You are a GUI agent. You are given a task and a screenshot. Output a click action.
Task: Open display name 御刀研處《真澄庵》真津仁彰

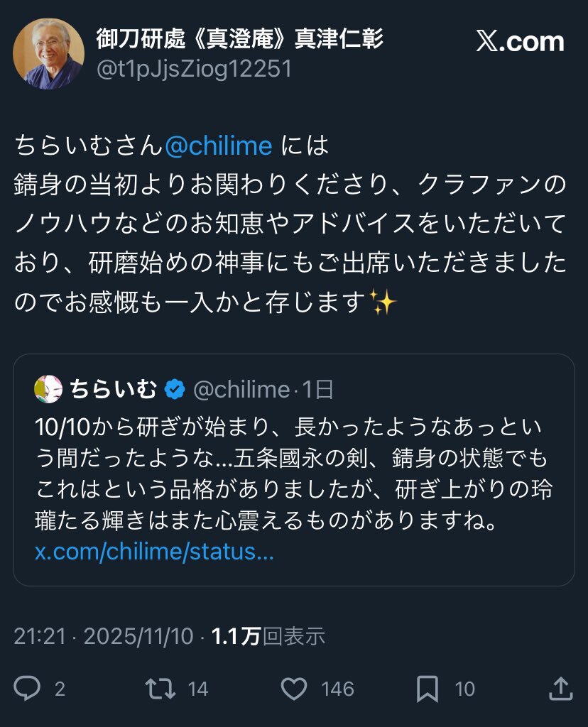(239, 39)
